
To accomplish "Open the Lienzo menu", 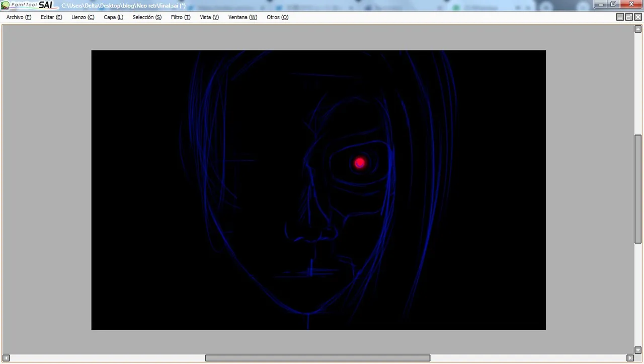I will 83,17.
